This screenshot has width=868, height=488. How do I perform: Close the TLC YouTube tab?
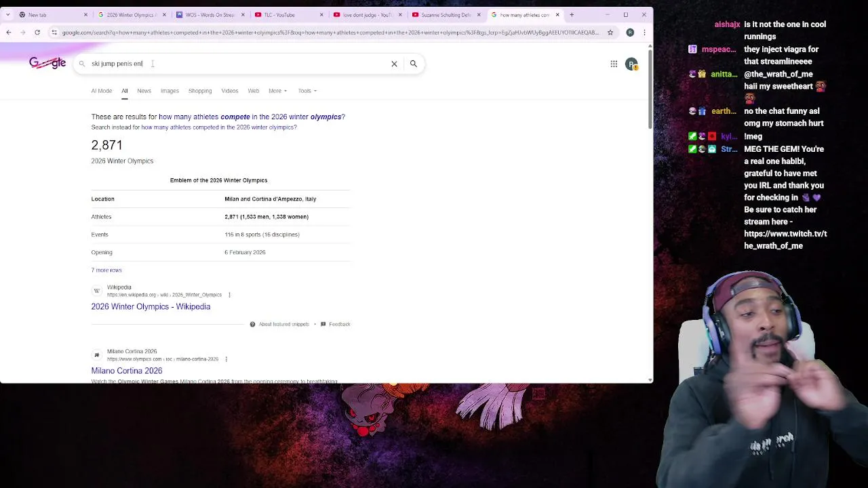321,15
